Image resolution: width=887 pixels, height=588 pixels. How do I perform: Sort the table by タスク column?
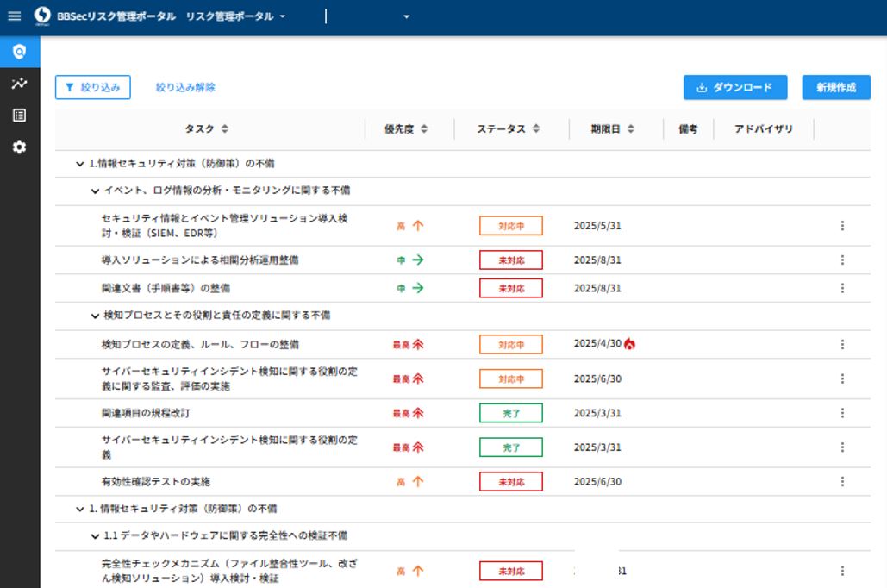225,129
